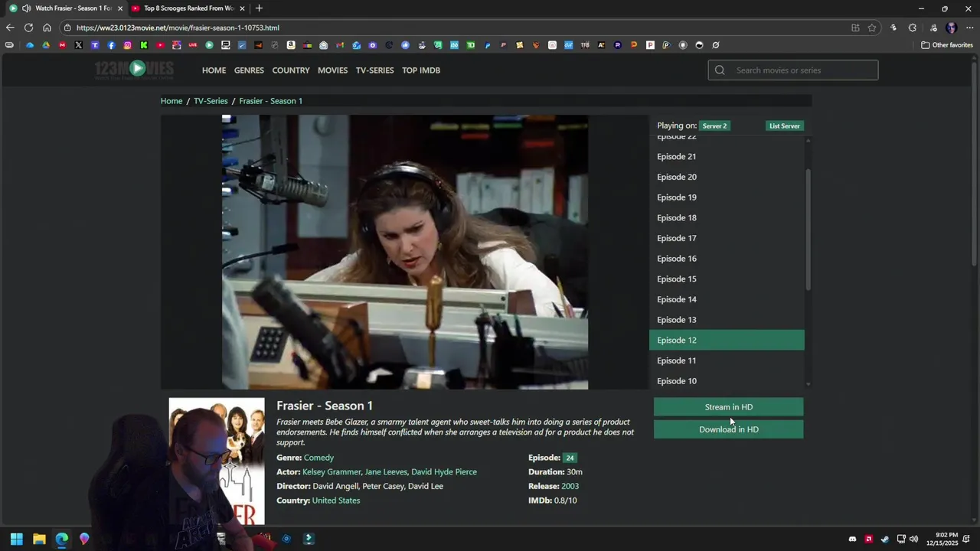Open the Windows Start menu
Viewport: 980px width, 551px height.
[16, 539]
